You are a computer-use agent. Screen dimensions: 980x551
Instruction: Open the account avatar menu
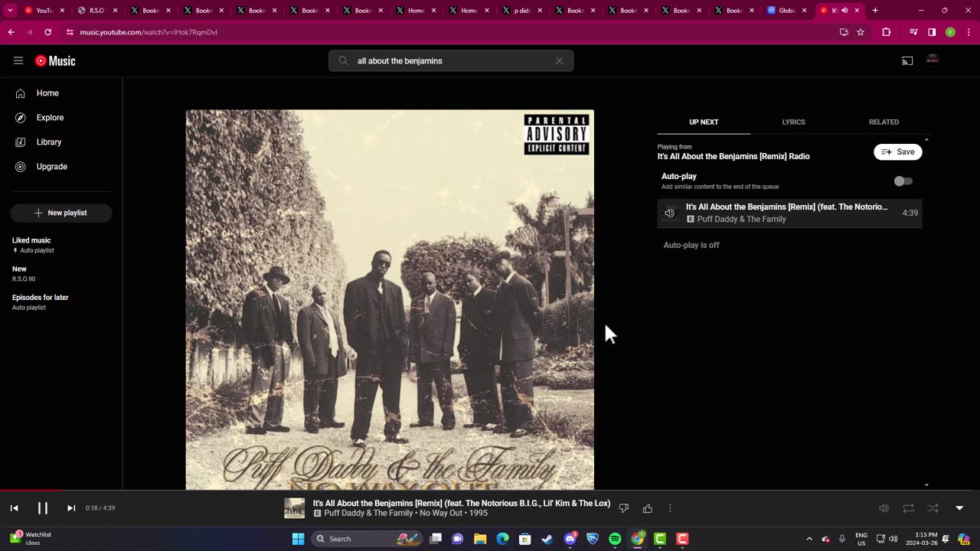click(x=933, y=60)
